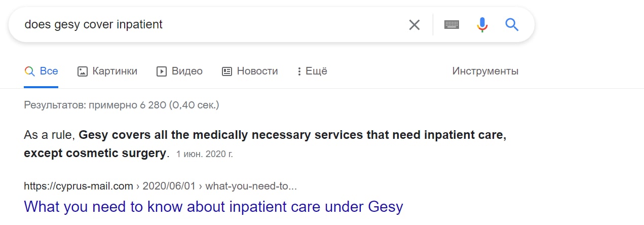
Task: Open the on-screen keyboard input tool
Action: click(x=451, y=24)
